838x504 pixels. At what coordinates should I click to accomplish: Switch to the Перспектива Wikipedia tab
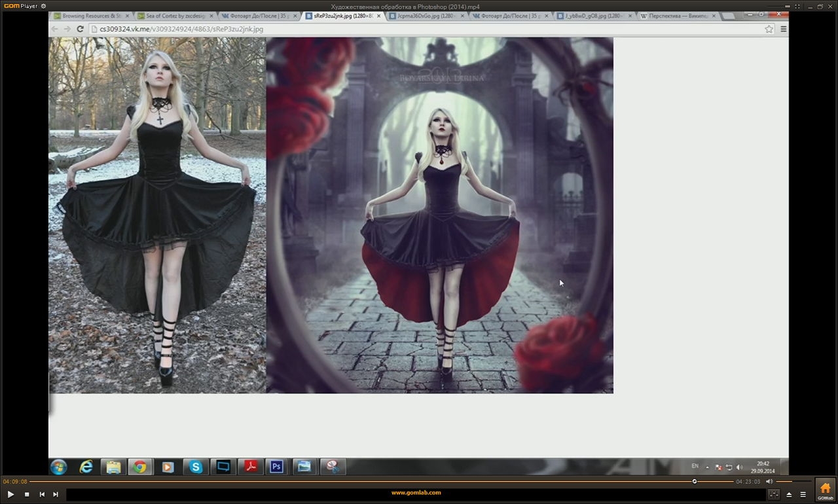click(x=678, y=16)
